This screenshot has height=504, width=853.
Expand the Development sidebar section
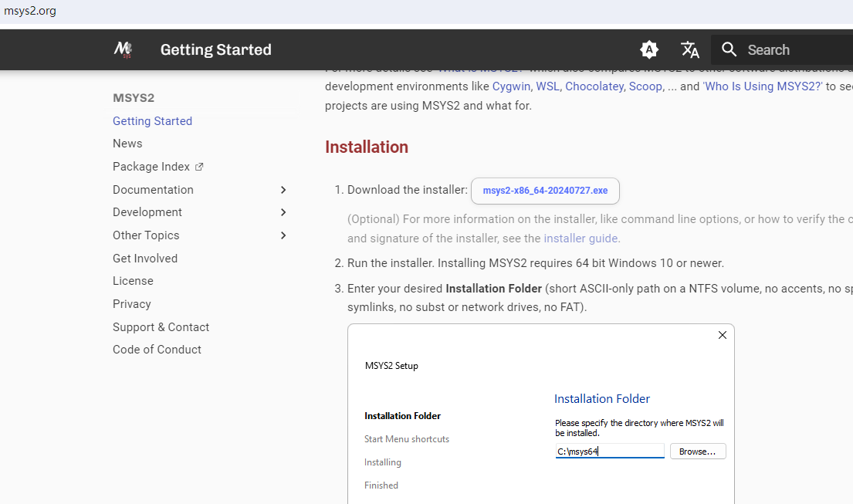[283, 212]
